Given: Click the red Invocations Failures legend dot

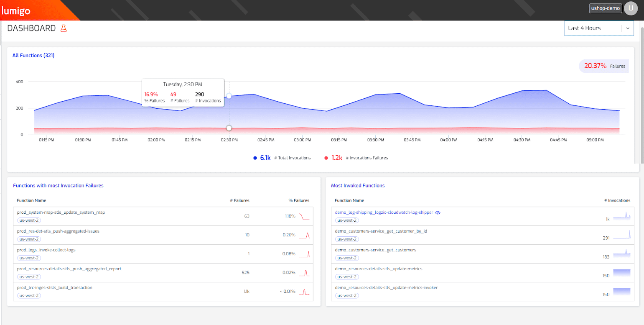Looking at the screenshot, I should [326, 158].
